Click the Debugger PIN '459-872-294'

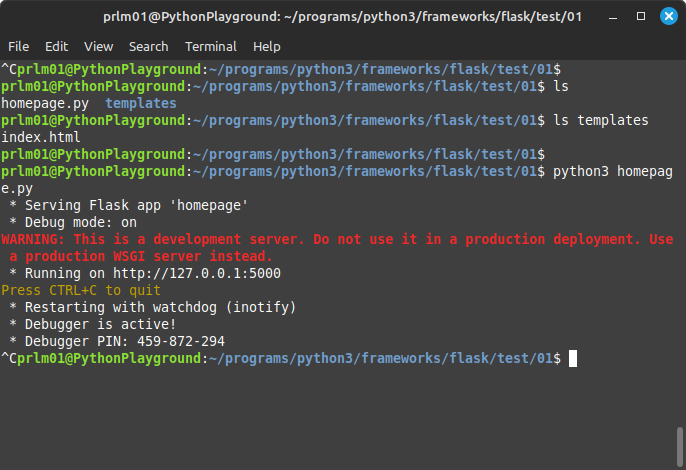[x=181, y=341]
